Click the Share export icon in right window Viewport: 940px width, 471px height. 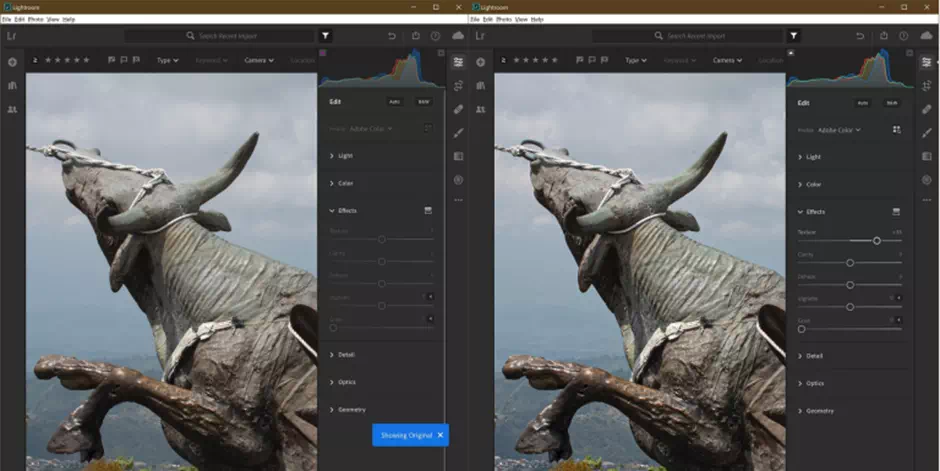[x=884, y=36]
